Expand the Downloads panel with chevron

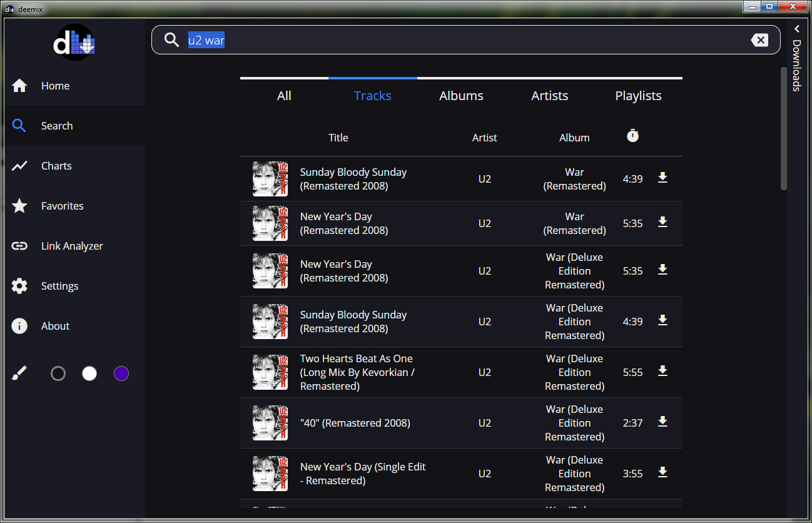click(797, 29)
